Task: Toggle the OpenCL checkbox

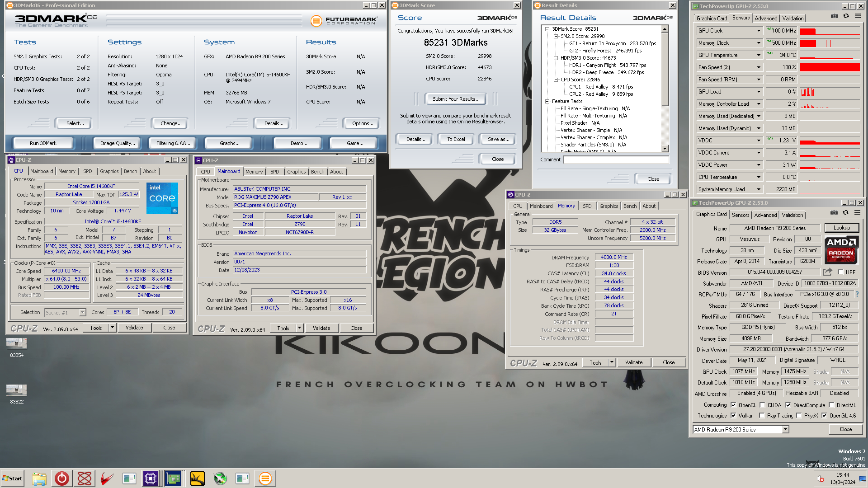Action: click(x=733, y=405)
